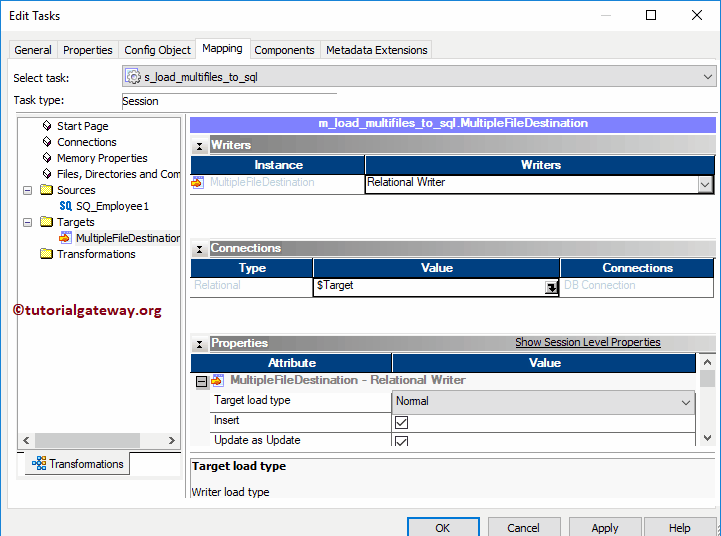This screenshot has height=536, width=721.
Task: Collapse the Writers section header
Action: point(200,146)
